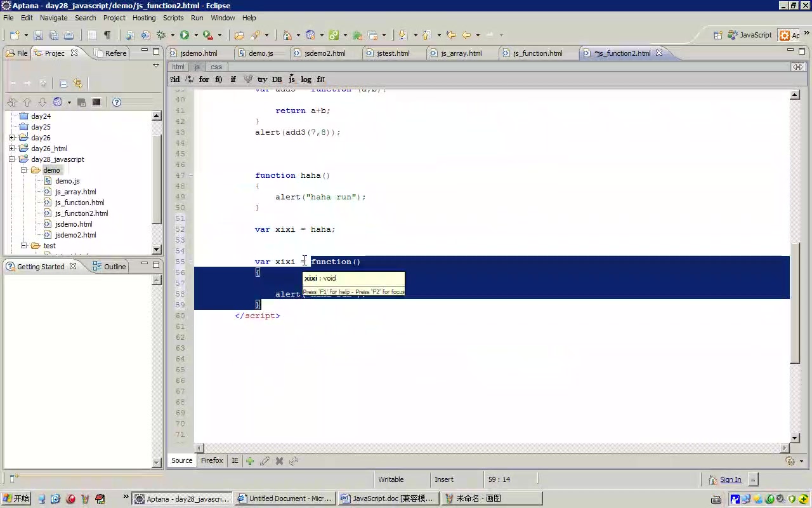Collapse the demo folder
This screenshot has width=812, height=508.
pos(24,170)
